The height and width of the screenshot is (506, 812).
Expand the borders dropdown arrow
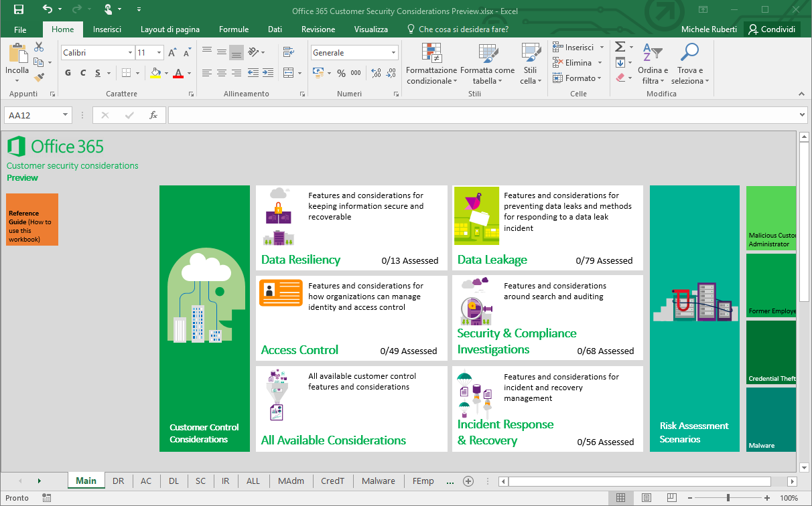point(137,73)
